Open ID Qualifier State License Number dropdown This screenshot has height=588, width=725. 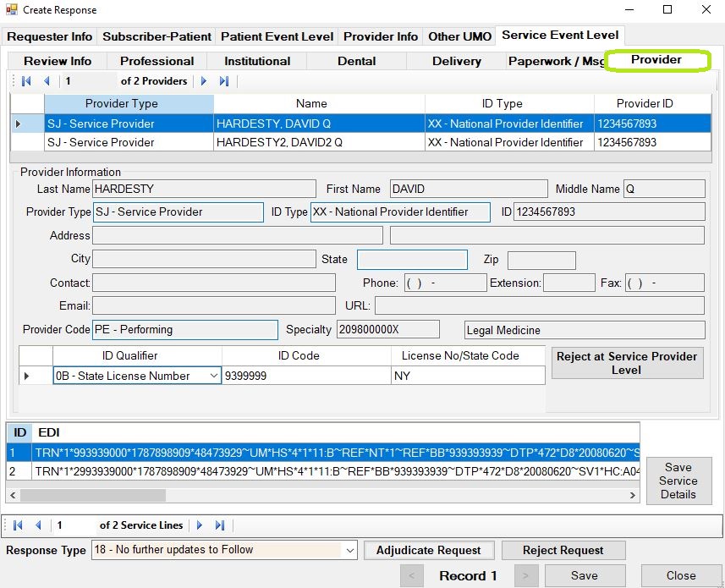pyautogui.click(x=214, y=376)
